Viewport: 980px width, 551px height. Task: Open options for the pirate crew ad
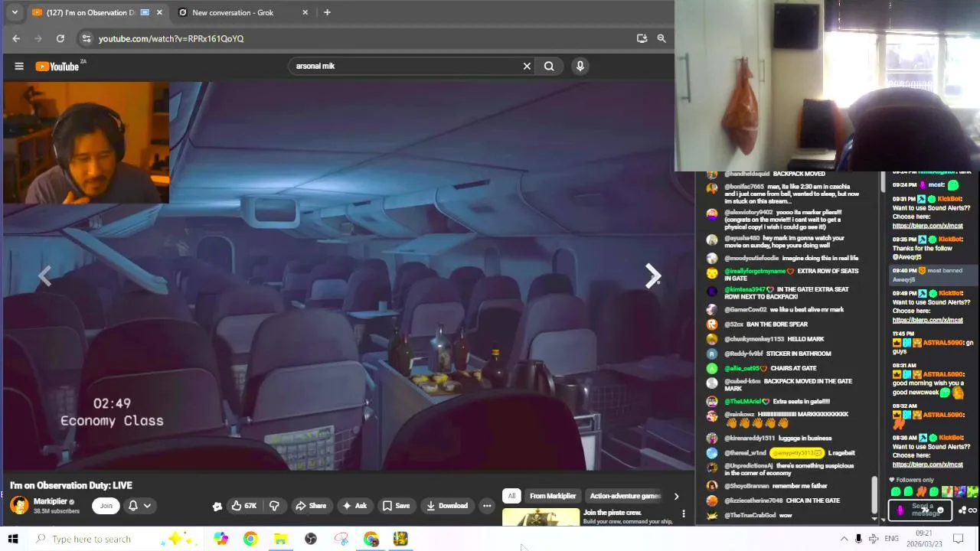(684, 514)
